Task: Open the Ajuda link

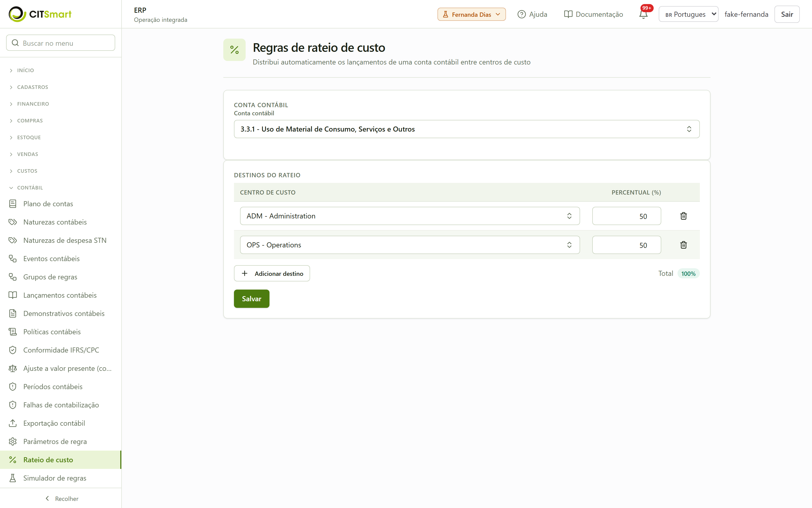Action: click(532, 14)
